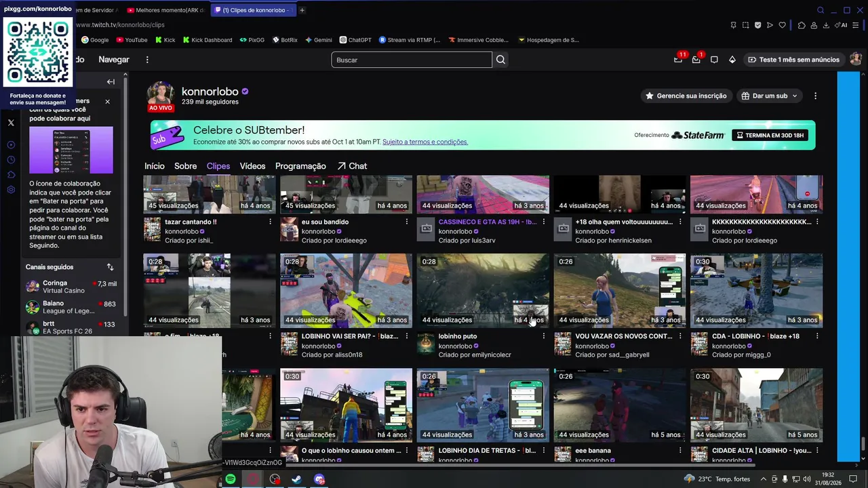The image size is (868, 488).
Task: Open a new browser tab with plus button
Action: [302, 10]
